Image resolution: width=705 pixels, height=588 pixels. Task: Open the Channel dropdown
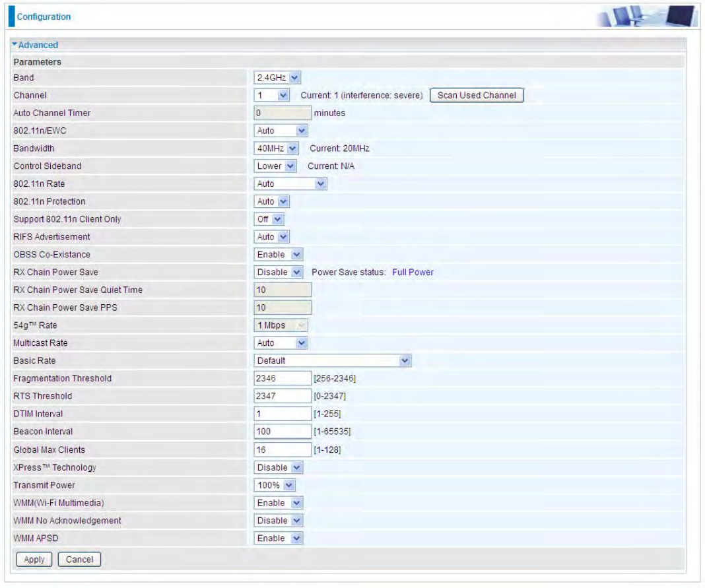[271, 95]
